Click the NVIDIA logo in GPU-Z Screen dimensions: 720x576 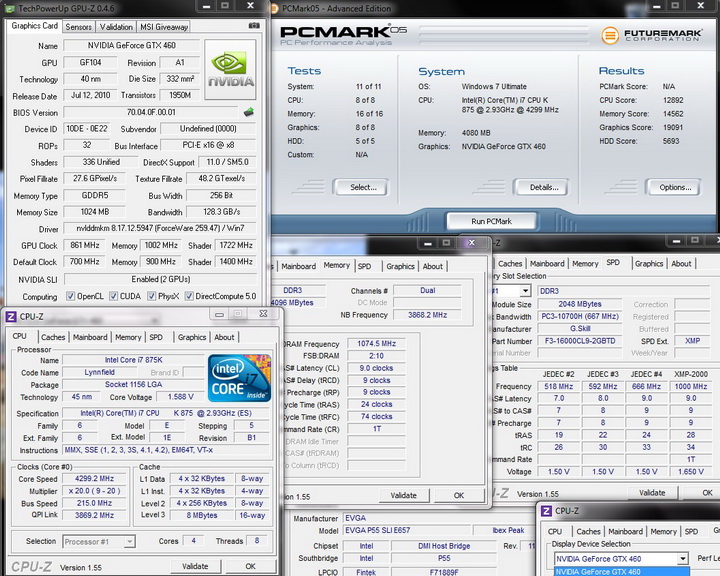[230, 69]
